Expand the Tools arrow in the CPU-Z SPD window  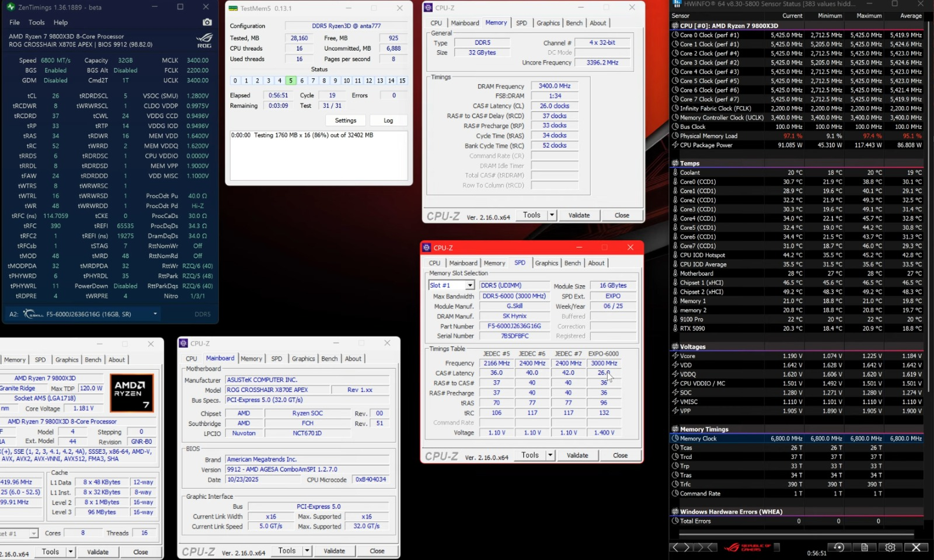click(x=550, y=455)
